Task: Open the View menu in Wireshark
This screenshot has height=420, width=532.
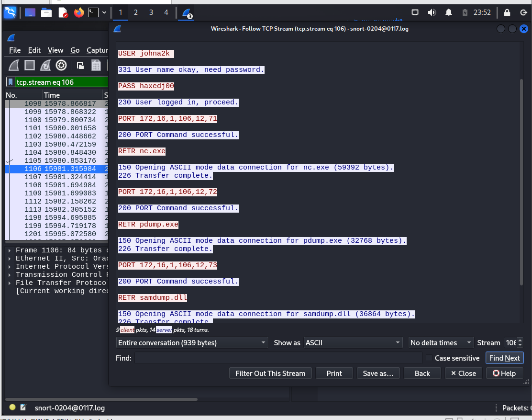Action: tap(55, 50)
